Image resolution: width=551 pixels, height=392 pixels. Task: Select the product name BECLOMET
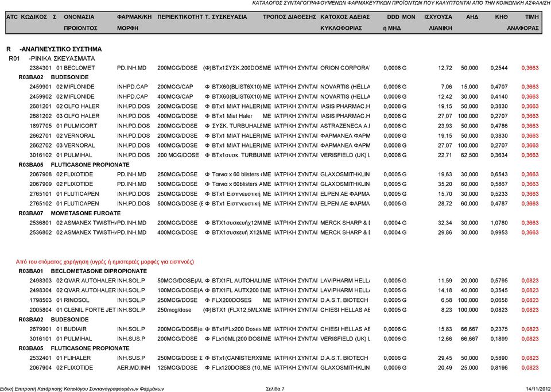pyautogui.click(x=79, y=68)
